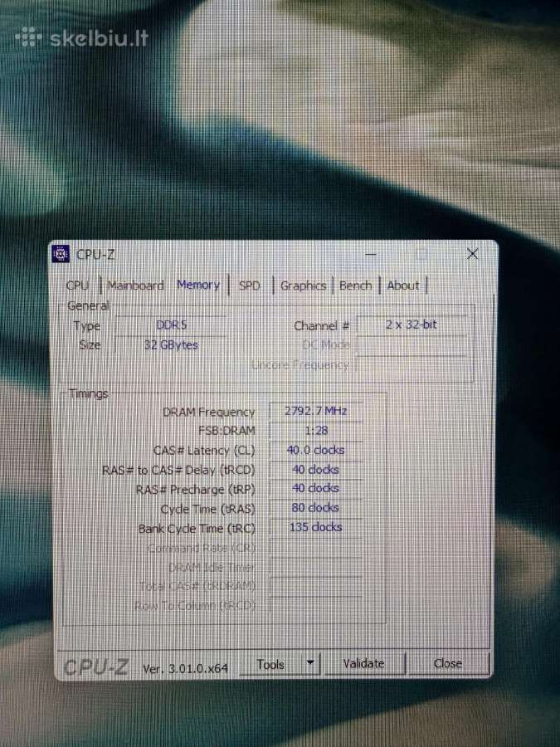Screen dimensions: 560x747
Task: Open the SPD tab
Action: pos(250,286)
